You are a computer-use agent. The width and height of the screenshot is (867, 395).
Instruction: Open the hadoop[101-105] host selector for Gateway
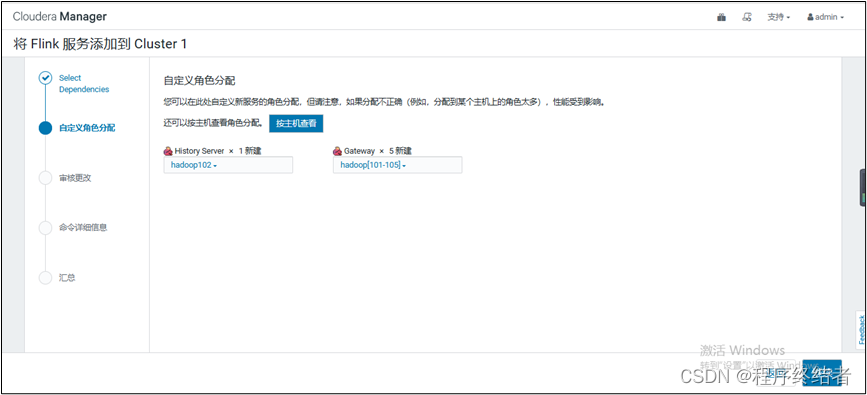pyautogui.click(x=398, y=165)
